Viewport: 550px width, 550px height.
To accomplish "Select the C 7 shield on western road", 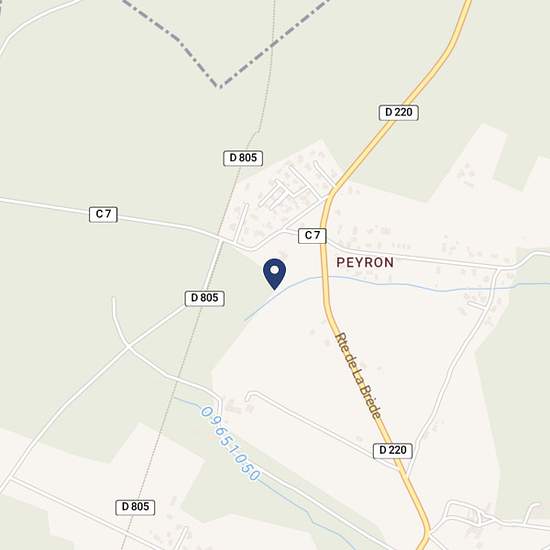I will (103, 214).
